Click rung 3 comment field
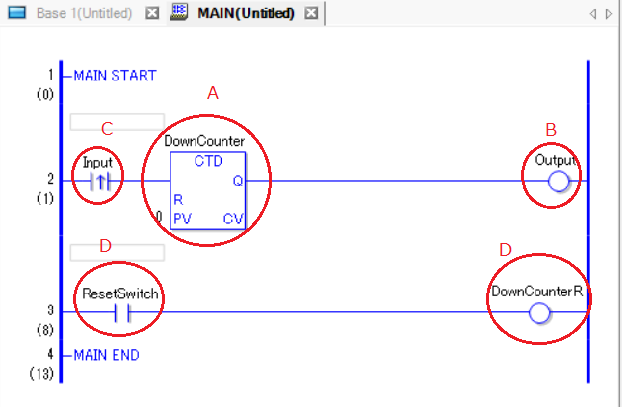Image resolution: width=622 pixels, height=407 pixels. pyautogui.click(x=117, y=253)
